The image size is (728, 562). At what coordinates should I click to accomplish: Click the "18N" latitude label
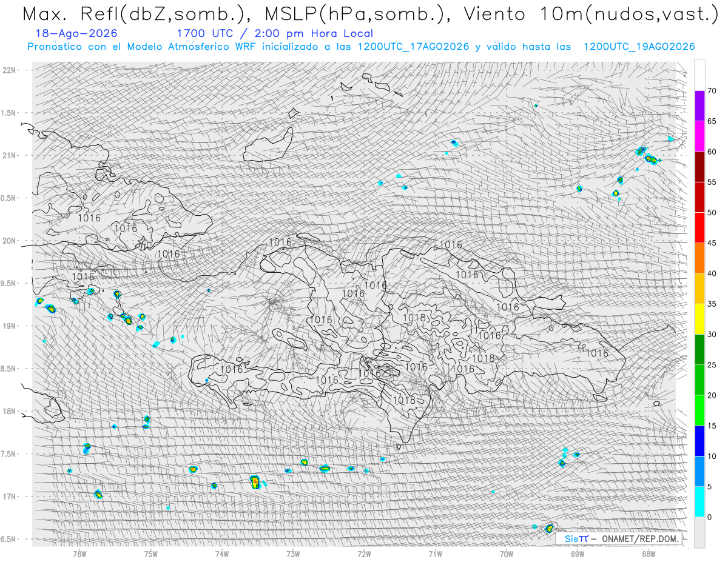pos(10,411)
